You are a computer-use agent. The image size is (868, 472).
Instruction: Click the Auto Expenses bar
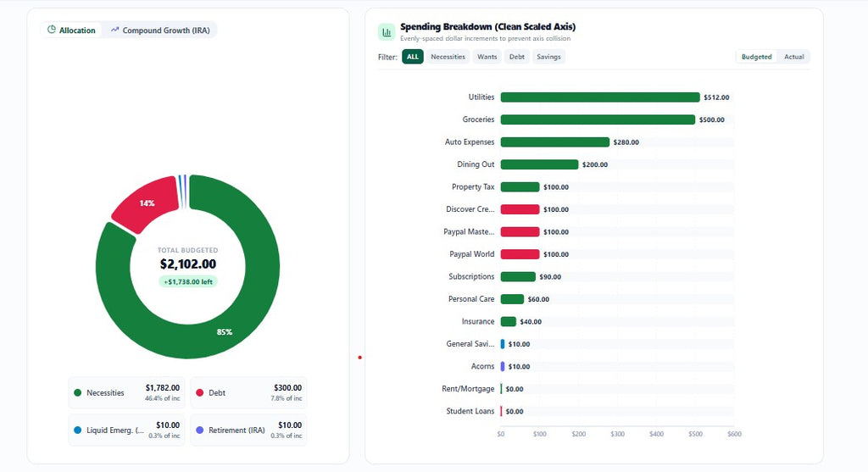pos(554,142)
